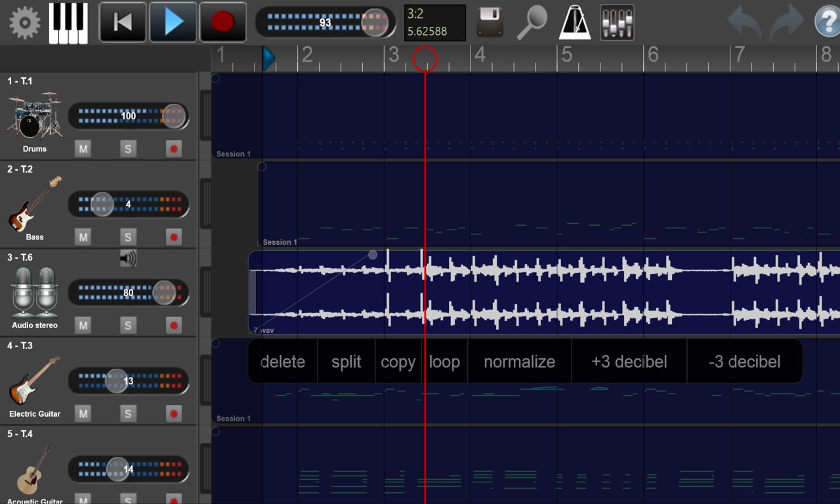Click the blue loop start marker on the ruler

(x=268, y=58)
